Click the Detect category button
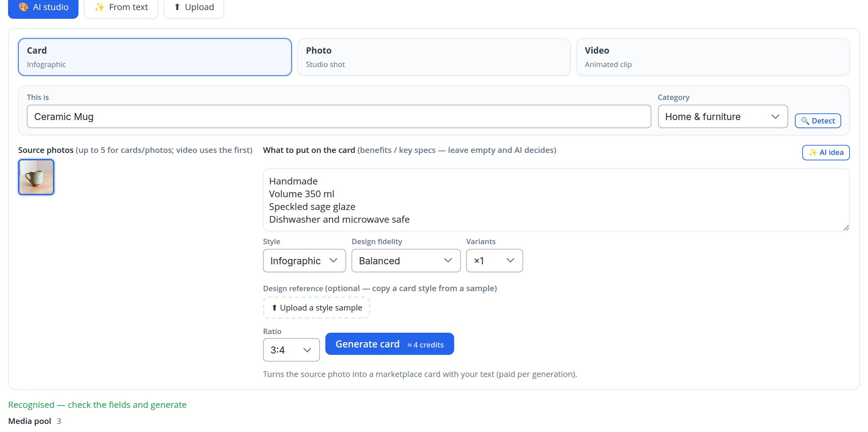868x432 pixels. click(817, 121)
